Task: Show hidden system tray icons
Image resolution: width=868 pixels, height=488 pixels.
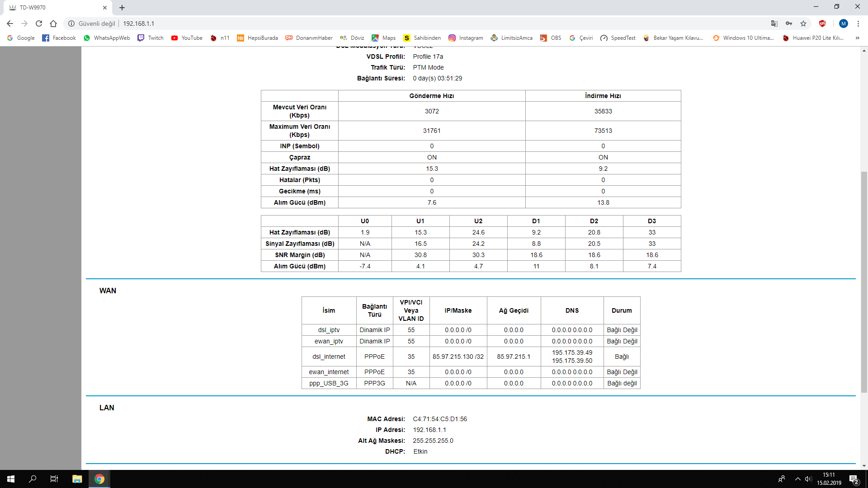Action: [x=797, y=479]
